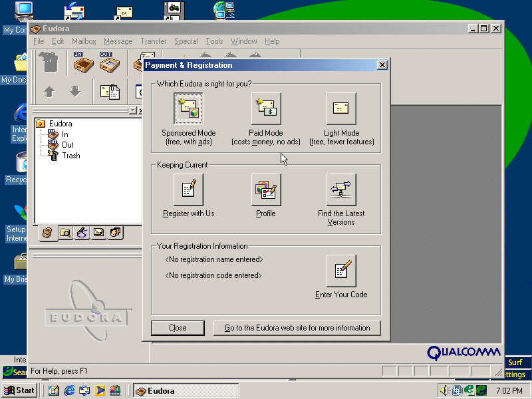Click the Register with Us icon

188,190
